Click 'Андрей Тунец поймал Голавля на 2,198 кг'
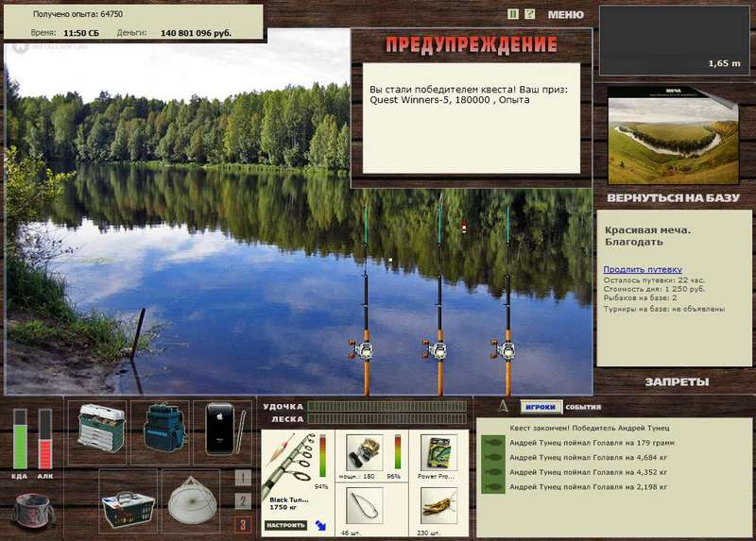756x541 pixels. coord(588,487)
